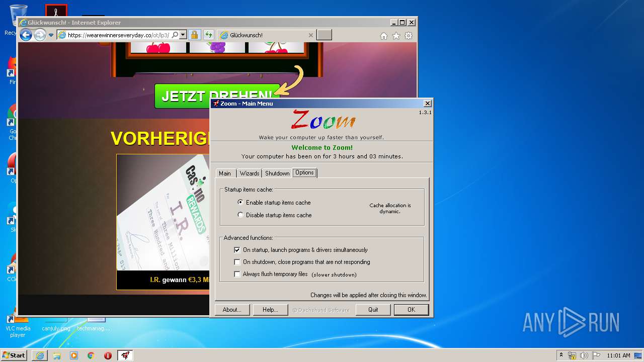
Task: Click the Quit button in Zoom
Action: [373, 310]
